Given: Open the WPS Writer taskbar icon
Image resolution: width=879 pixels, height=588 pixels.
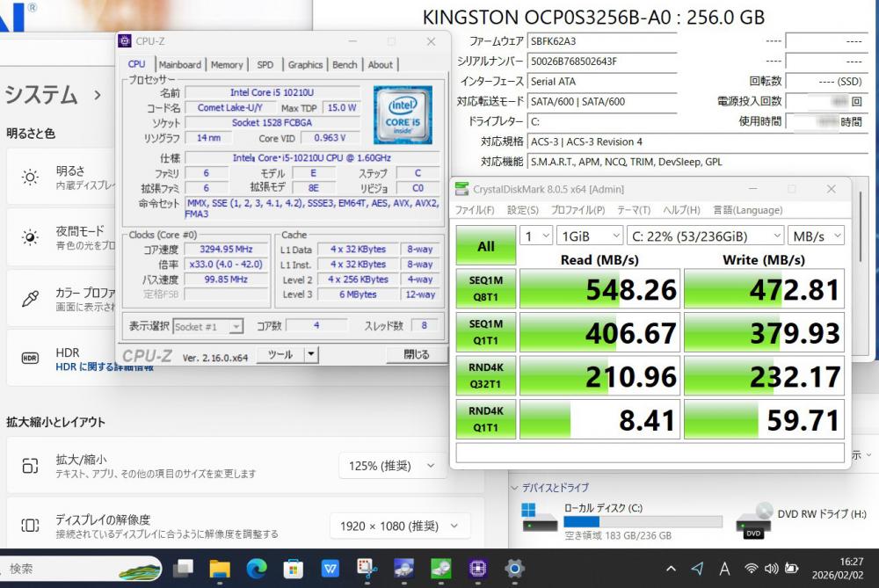Looking at the screenshot, I should coord(331,569).
